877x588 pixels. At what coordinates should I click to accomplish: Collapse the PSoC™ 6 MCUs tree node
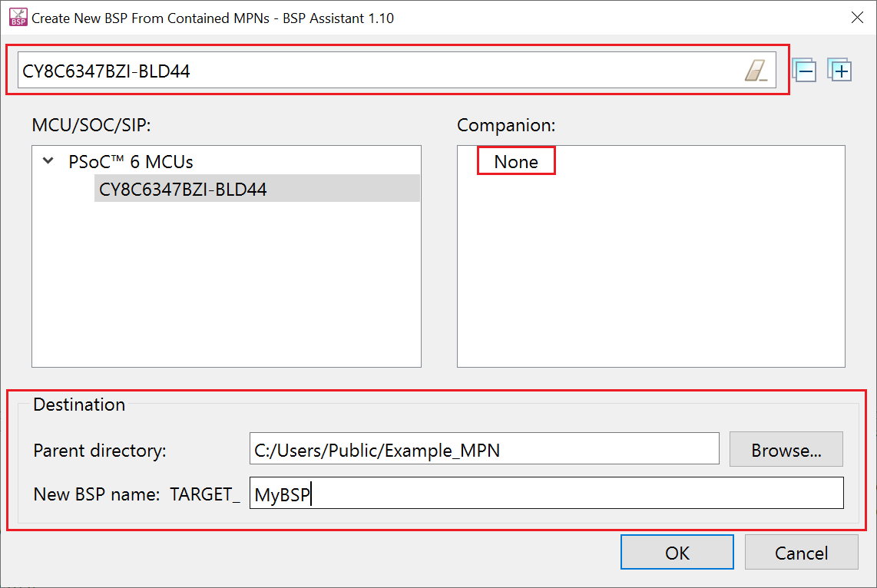(48, 161)
